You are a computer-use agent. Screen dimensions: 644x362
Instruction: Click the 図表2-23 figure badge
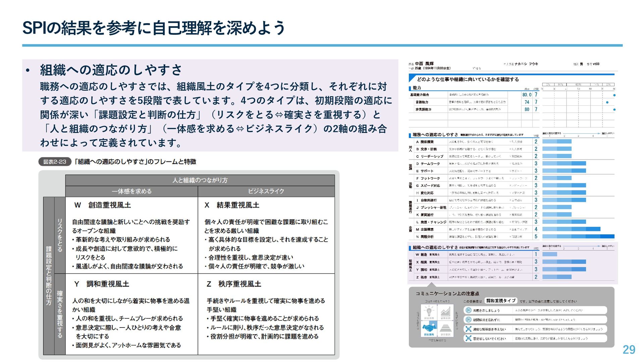pos(55,162)
